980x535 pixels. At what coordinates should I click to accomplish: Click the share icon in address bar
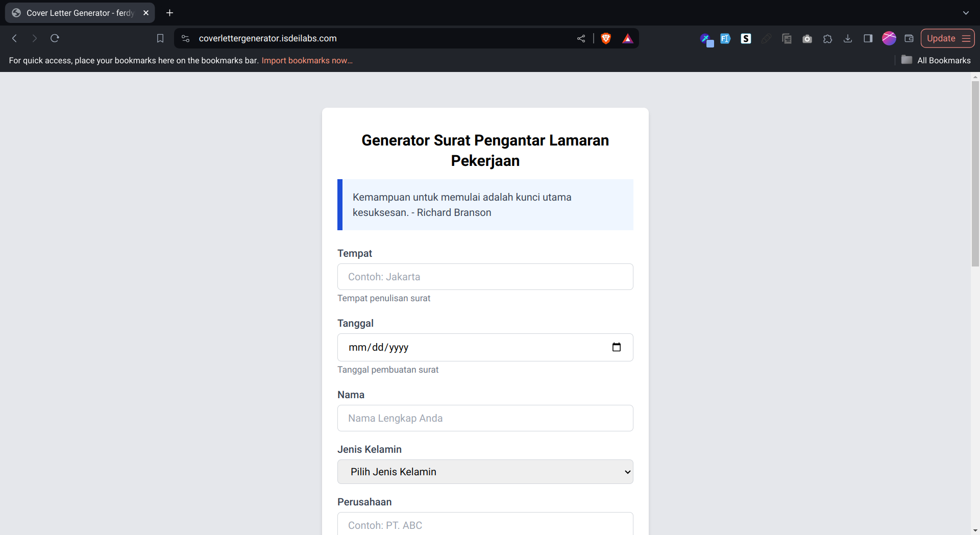(x=581, y=38)
